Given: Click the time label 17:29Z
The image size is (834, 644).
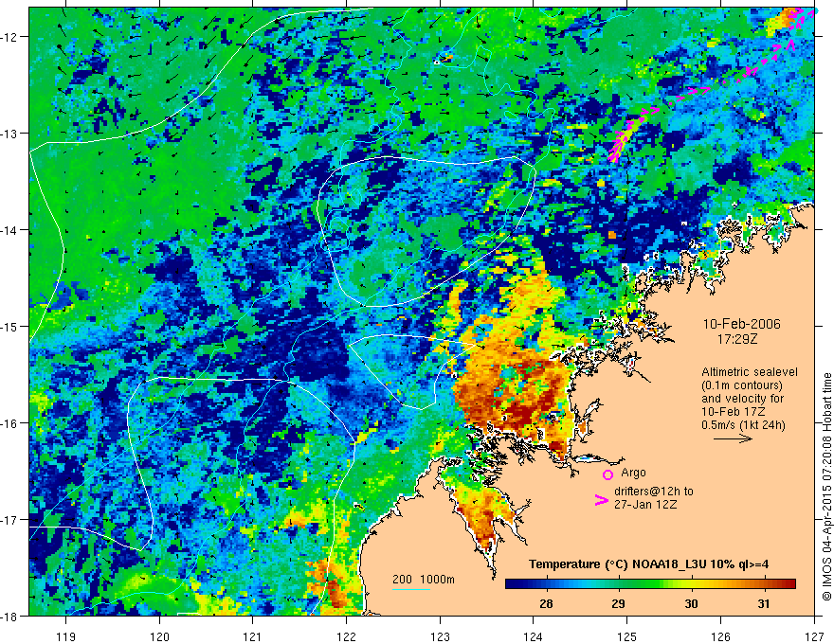Looking at the screenshot, I should point(737,338).
